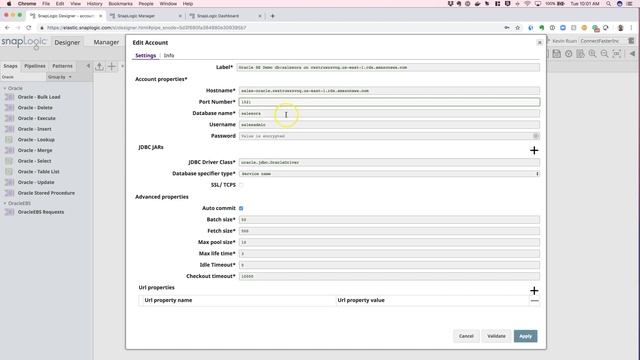Click the Validate button
This screenshot has width=640, height=360.
[496, 336]
